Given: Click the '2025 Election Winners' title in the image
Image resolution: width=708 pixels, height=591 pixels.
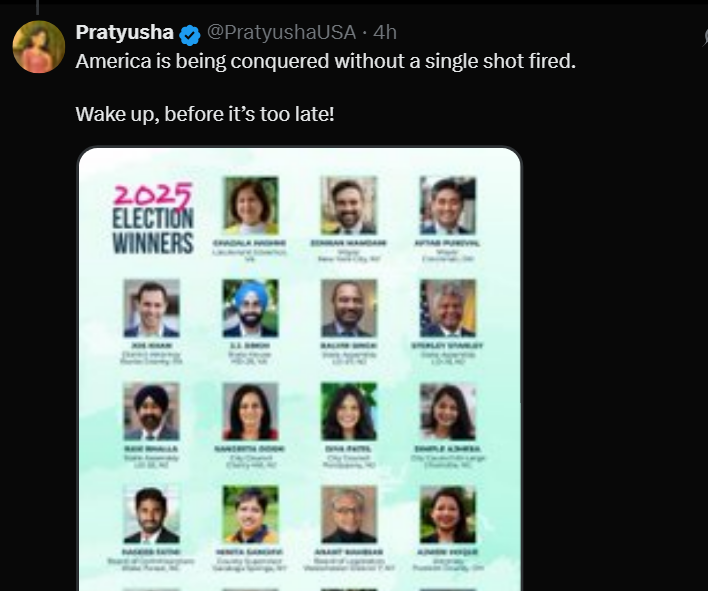Looking at the screenshot, I should (153, 217).
